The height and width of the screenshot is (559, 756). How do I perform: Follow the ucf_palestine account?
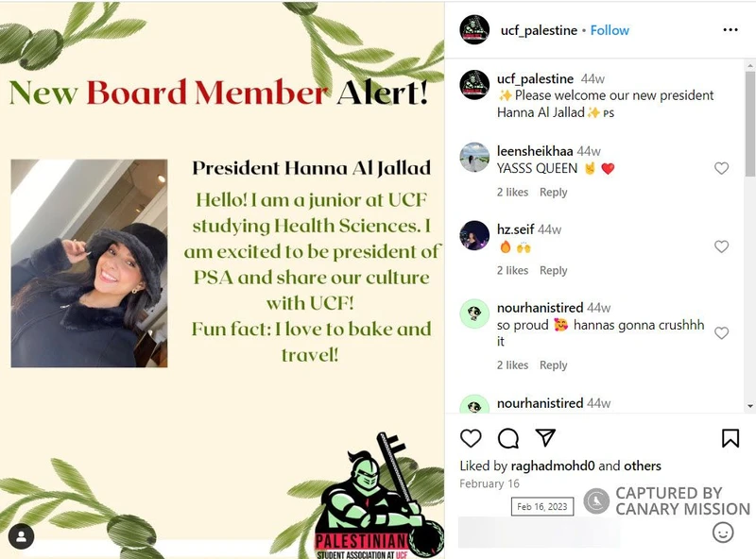[x=610, y=30]
